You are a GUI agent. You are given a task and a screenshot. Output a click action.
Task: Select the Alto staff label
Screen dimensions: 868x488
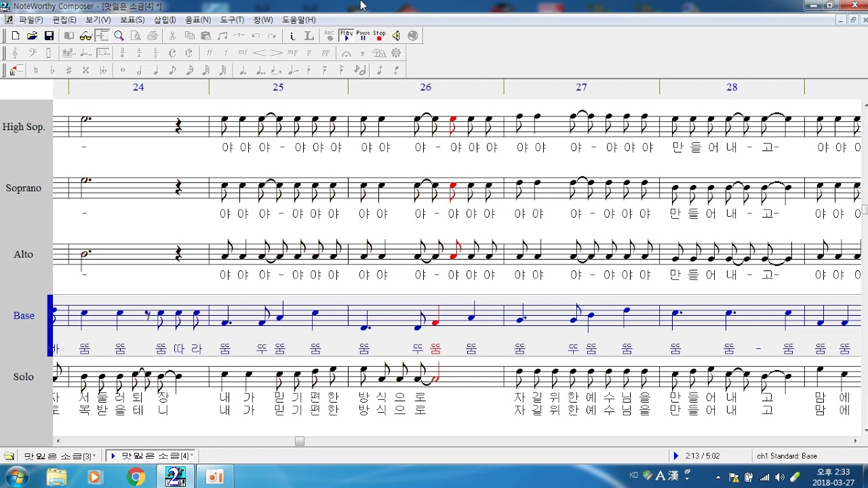point(23,254)
